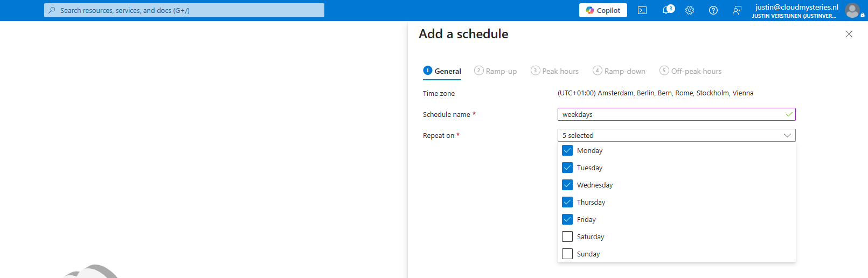
Task: Open the Off-peak hours tab
Action: click(690, 71)
